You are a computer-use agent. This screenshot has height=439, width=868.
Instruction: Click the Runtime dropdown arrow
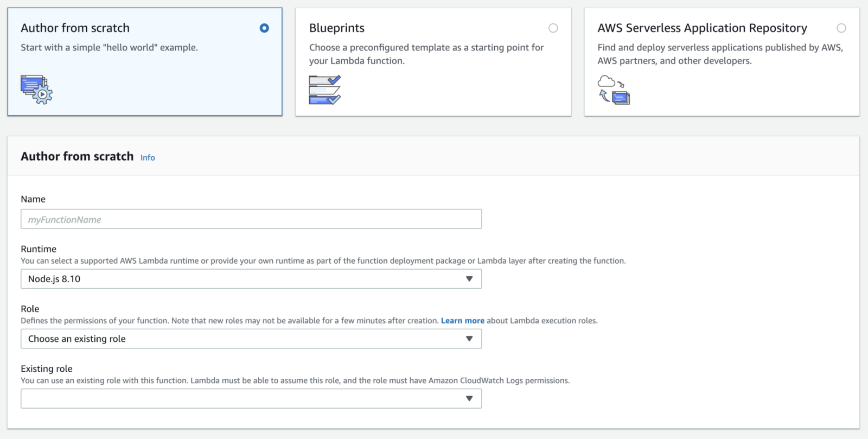point(469,279)
